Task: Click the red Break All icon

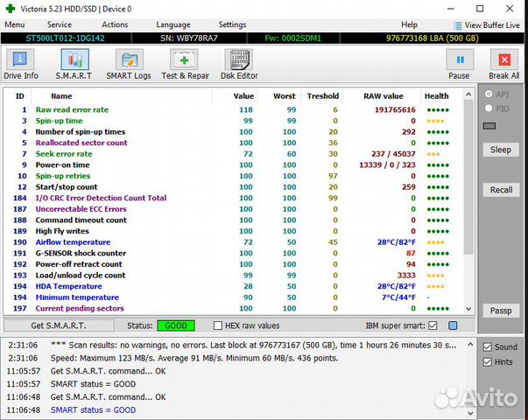Action: [x=504, y=59]
